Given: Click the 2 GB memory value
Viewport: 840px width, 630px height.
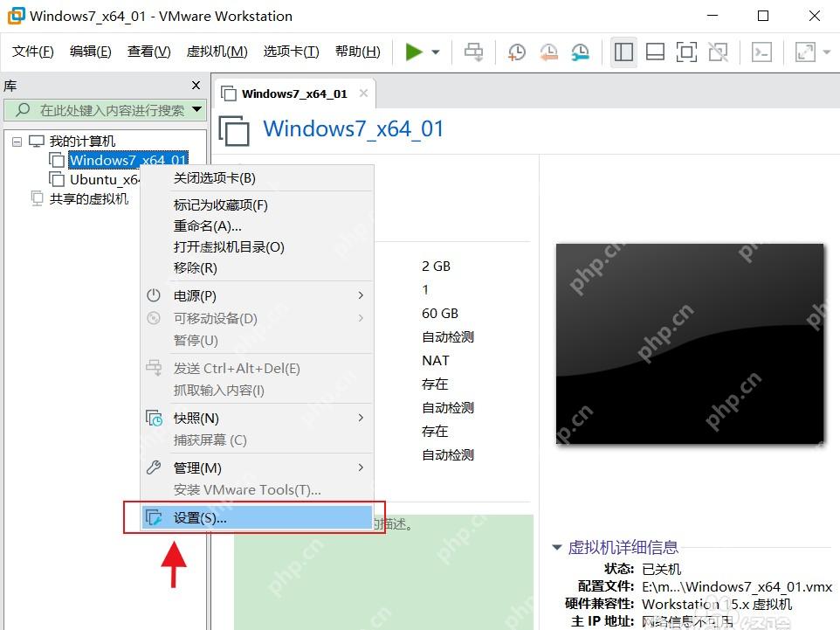Looking at the screenshot, I should coord(436,267).
